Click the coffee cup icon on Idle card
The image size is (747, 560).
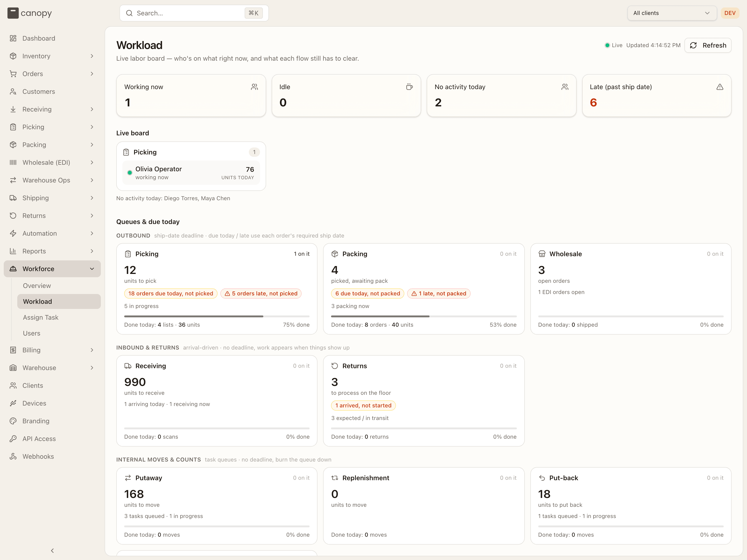[x=409, y=87]
